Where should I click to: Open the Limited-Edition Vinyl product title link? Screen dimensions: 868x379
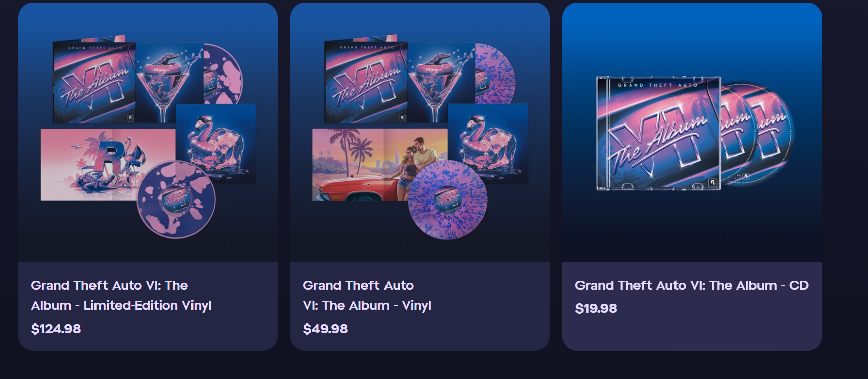(121, 295)
